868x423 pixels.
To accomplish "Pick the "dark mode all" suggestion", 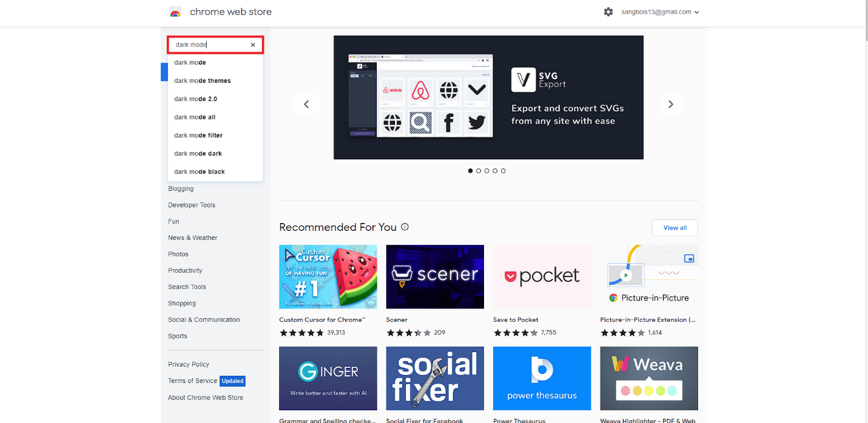I will 215,117.
